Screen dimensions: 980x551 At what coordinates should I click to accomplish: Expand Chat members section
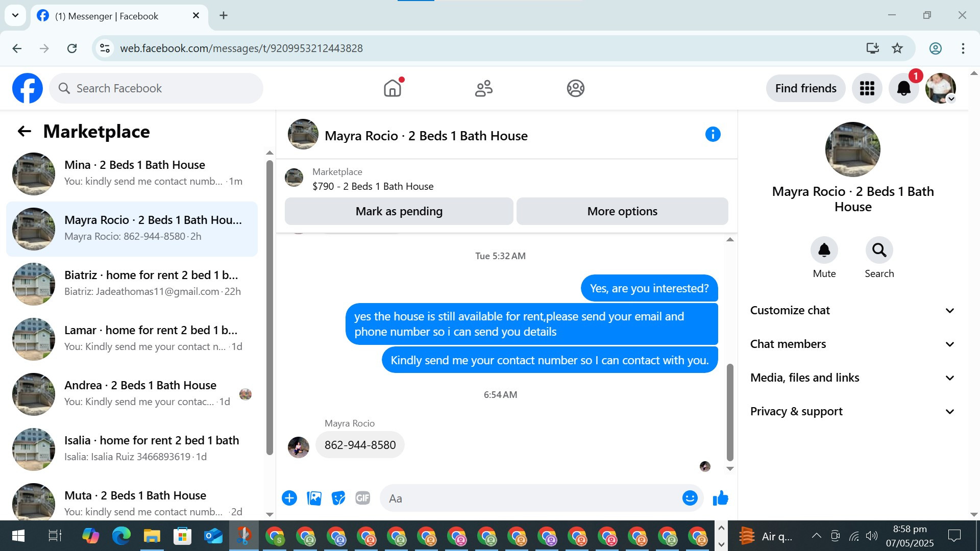(x=852, y=344)
